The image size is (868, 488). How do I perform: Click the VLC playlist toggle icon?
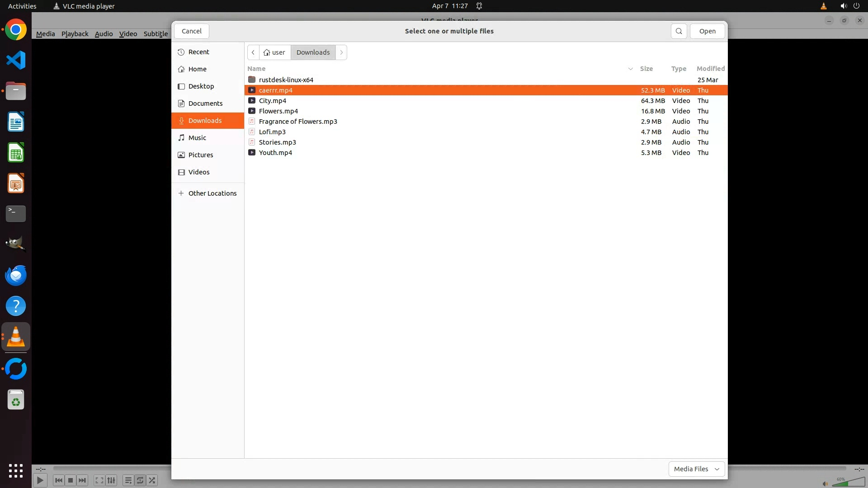(128, 480)
